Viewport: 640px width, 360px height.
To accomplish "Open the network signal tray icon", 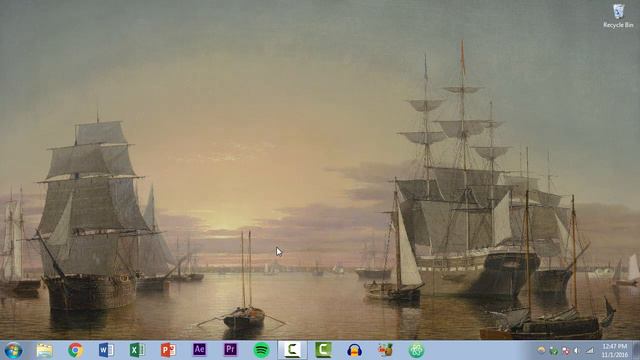I will [x=590, y=351].
